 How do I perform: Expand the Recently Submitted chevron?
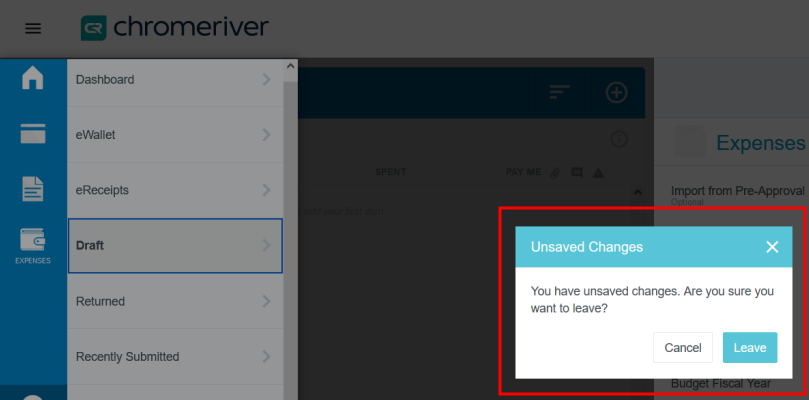point(266,356)
